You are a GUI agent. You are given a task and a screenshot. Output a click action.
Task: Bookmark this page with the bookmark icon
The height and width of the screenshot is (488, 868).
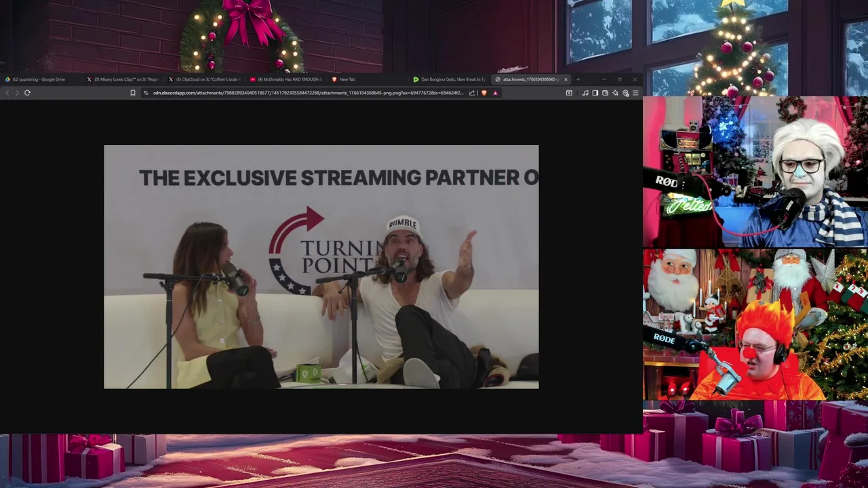tap(133, 93)
